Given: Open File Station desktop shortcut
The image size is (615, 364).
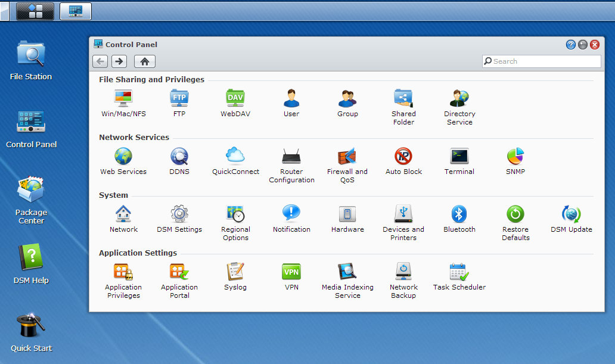Looking at the screenshot, I should 31,60.
